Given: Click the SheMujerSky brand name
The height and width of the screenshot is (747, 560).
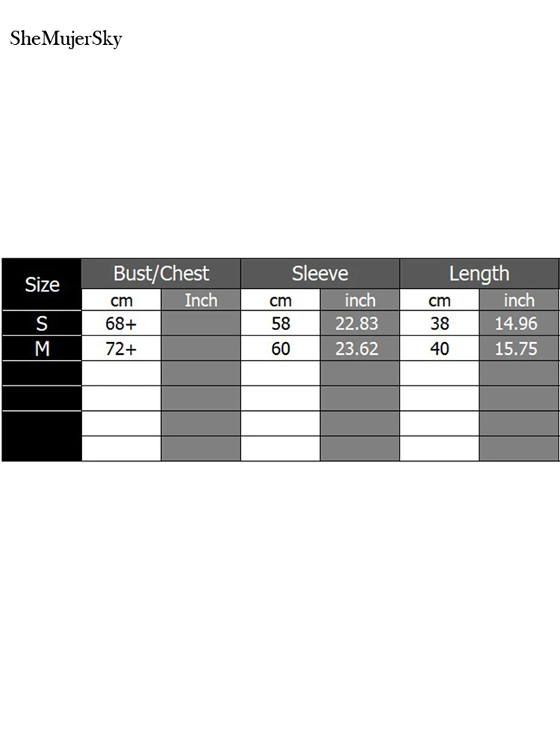Looking at the screenshot, I should click(66, 39).
